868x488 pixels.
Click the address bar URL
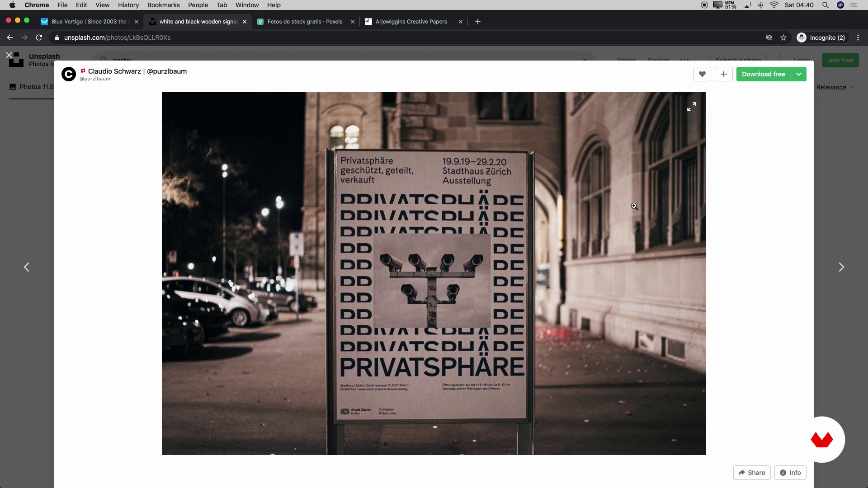coord(117,38)
